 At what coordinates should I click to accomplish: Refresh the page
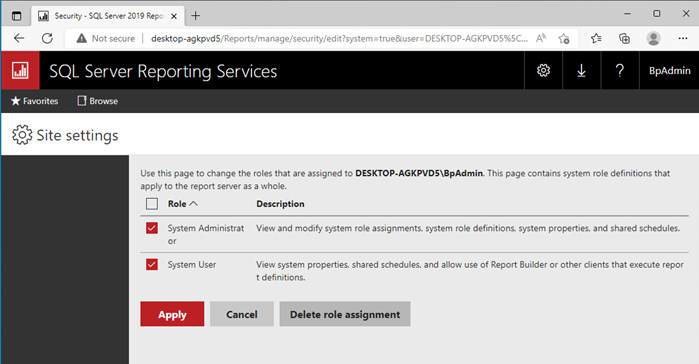47,38
